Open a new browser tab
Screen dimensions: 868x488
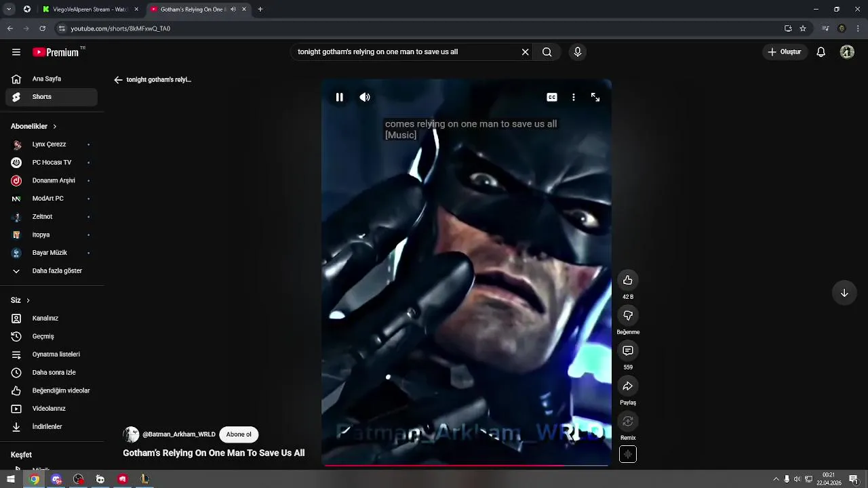tap(260, 9)
